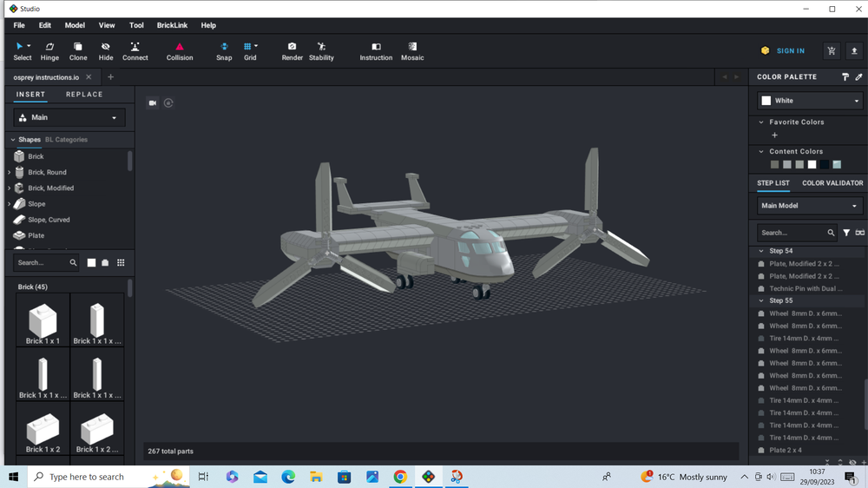
Task: Open the Main palette dropdown
Action: click(69, 117)
